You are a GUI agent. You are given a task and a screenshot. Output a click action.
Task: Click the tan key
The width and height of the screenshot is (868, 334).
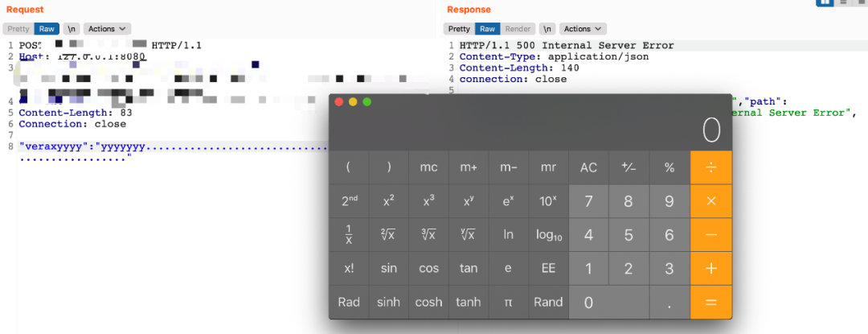pyautogui.click(x=469, y=269)
